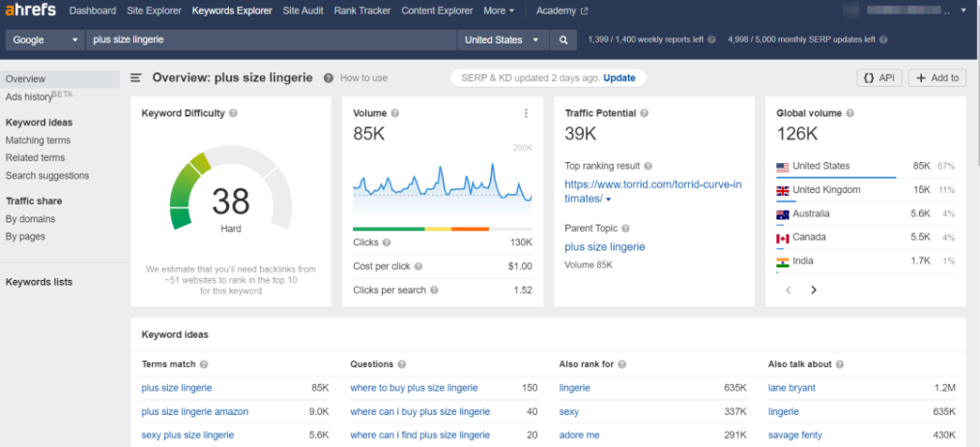Open Site Audit
980x447 pixels.
click(x=303, y=11)
